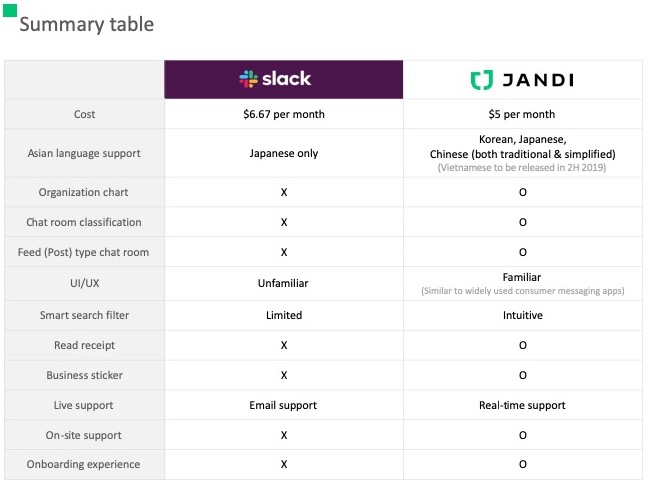Image resolution: width=648 pixels, height=484 pixels.
Task: Select Organization chart row label
Action: 85,192
